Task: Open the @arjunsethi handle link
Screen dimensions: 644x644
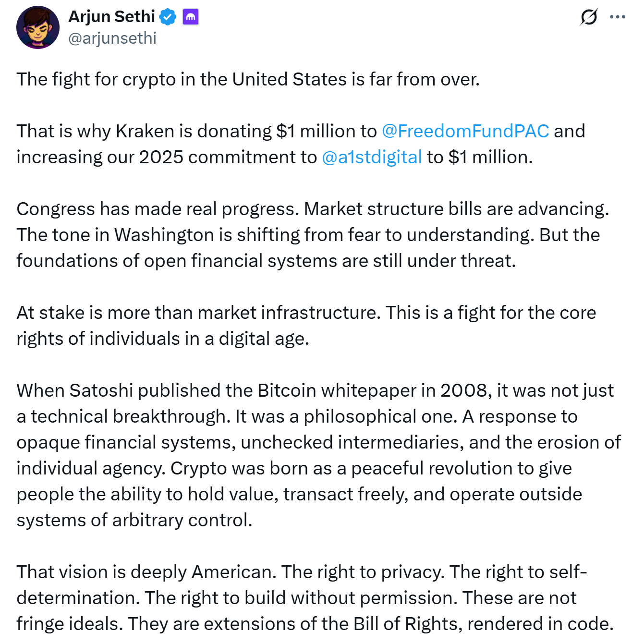Action: [x=112, y=38]
